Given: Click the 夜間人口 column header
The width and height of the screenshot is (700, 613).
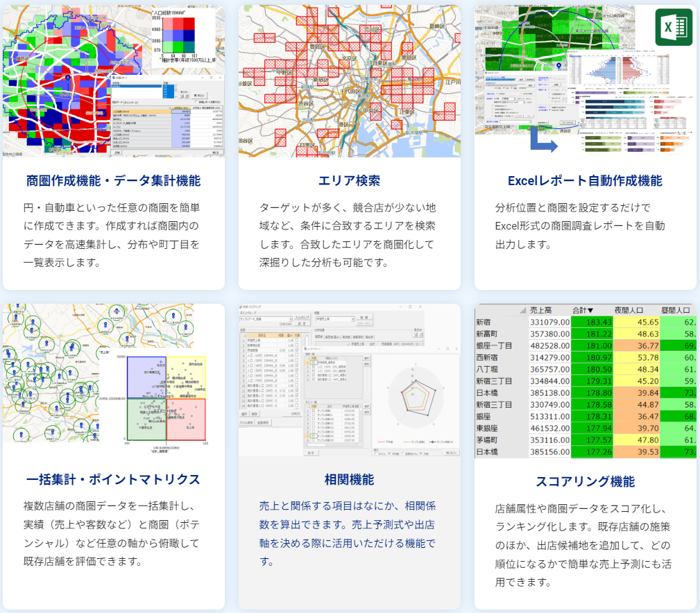Looking at the screenshot, I should (635, 311).
